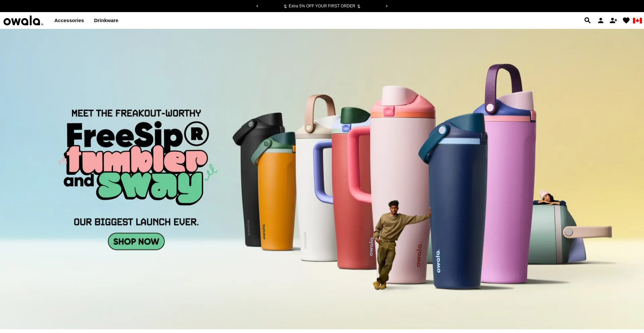Click the create account person-plus icon
Image resolution: width=644 pixels, height=333 pixels.
(x=613, y=20)
